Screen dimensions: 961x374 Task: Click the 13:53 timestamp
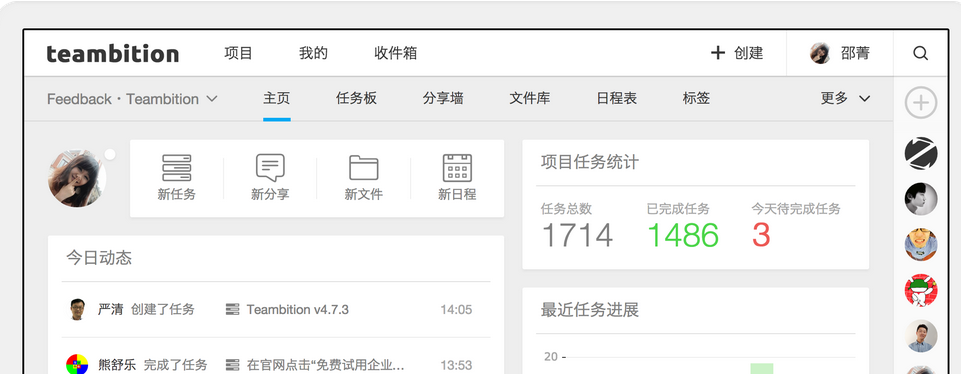coord(456,365)
